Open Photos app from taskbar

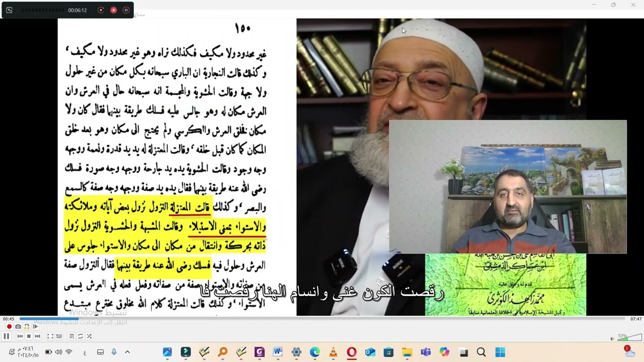pyautogui.click(x=167, y=352)
